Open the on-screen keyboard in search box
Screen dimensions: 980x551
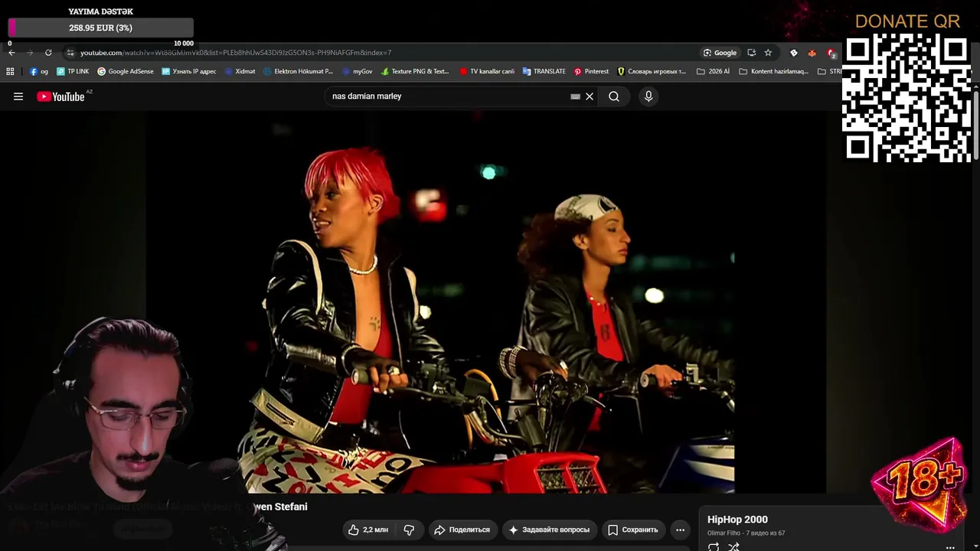coord(575,96)
